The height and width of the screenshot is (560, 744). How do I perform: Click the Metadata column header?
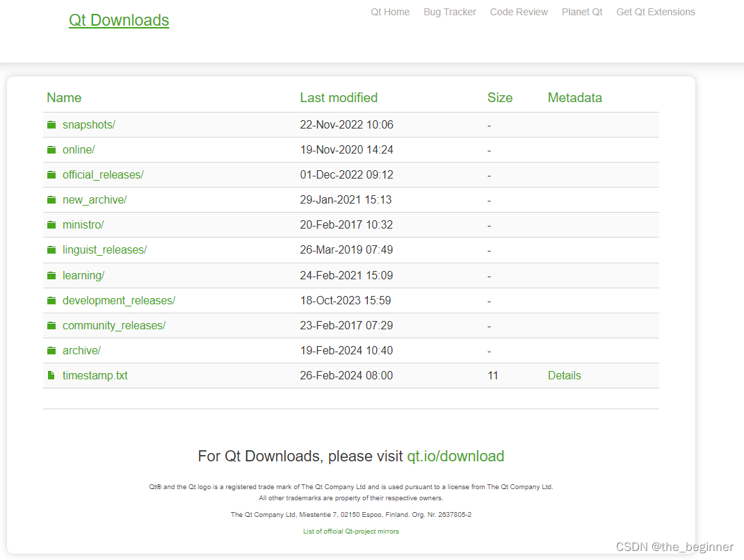574,98
